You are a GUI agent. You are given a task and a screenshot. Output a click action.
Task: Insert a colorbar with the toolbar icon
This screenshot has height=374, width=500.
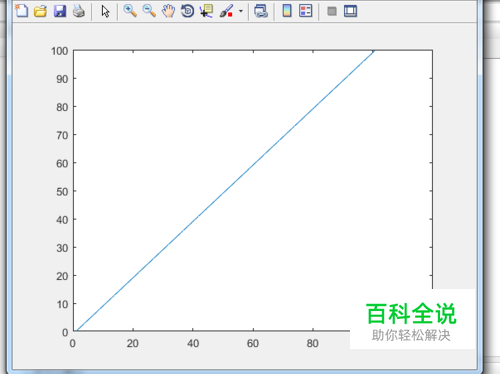tap(287, 11)
